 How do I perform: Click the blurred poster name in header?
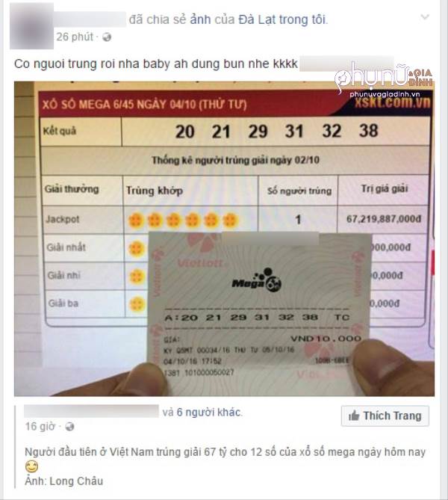pos(90,19)
